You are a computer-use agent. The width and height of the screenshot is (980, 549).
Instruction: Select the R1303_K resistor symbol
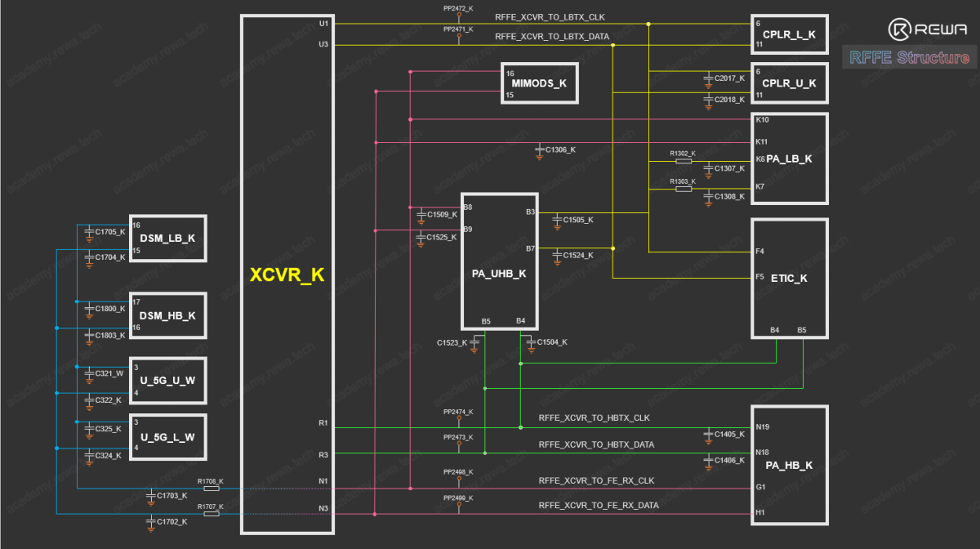coord(683,189)
